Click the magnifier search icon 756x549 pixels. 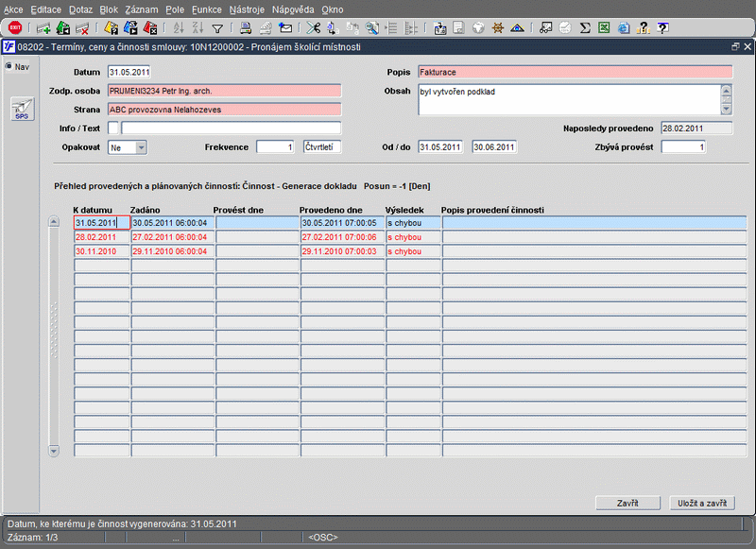[x=371, y=28]
